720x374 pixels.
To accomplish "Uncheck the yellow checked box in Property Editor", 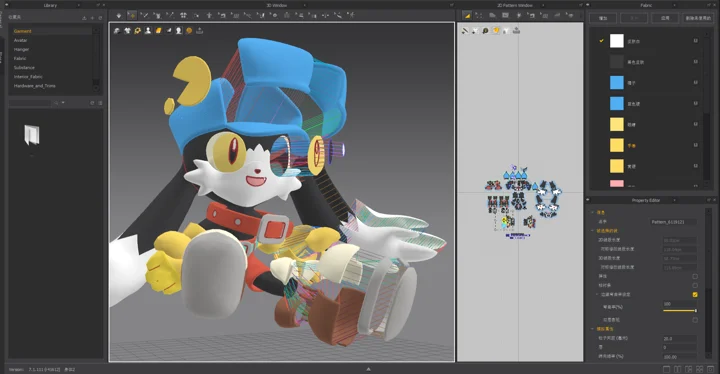I will coord(695,295).
